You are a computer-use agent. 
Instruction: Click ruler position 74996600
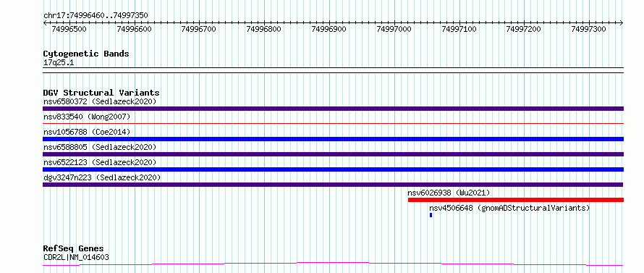coord(135,29)
